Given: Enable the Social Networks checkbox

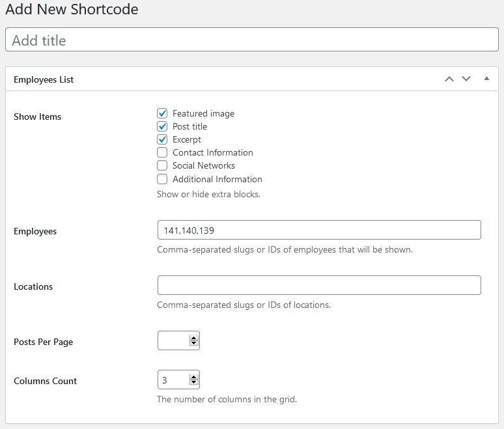Looking at the screenshot, I should point(162,165).
